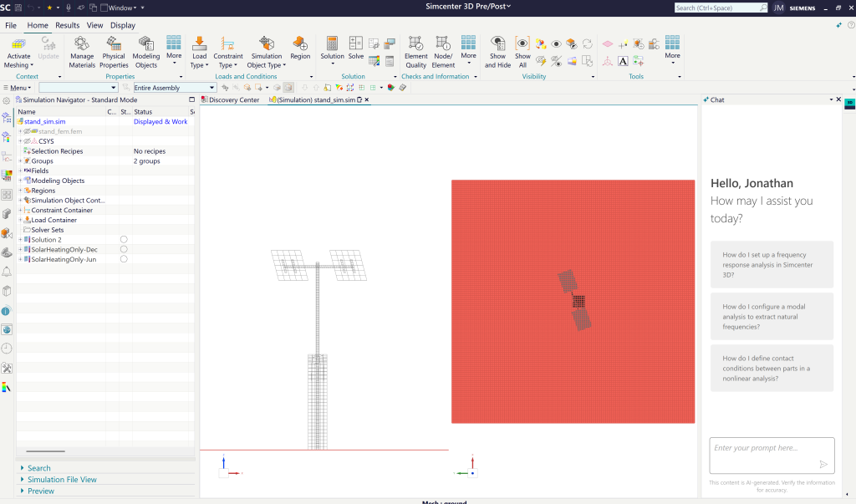
Task: Select the stand_sim.sim simulation tab
Action: click(x=315, y=100)
